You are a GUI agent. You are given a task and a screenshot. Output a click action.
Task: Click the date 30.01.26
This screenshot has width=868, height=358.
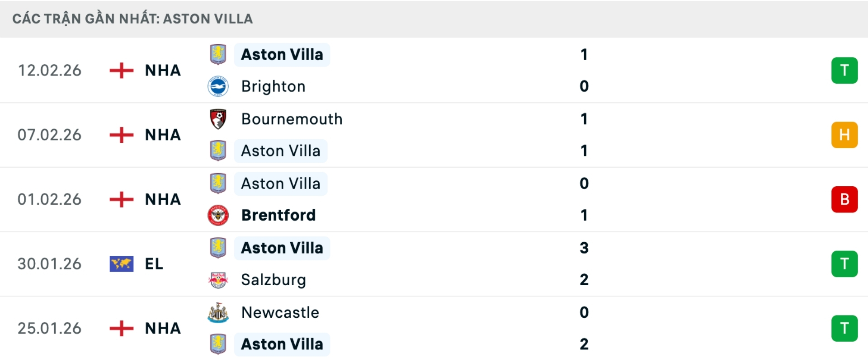50,264
